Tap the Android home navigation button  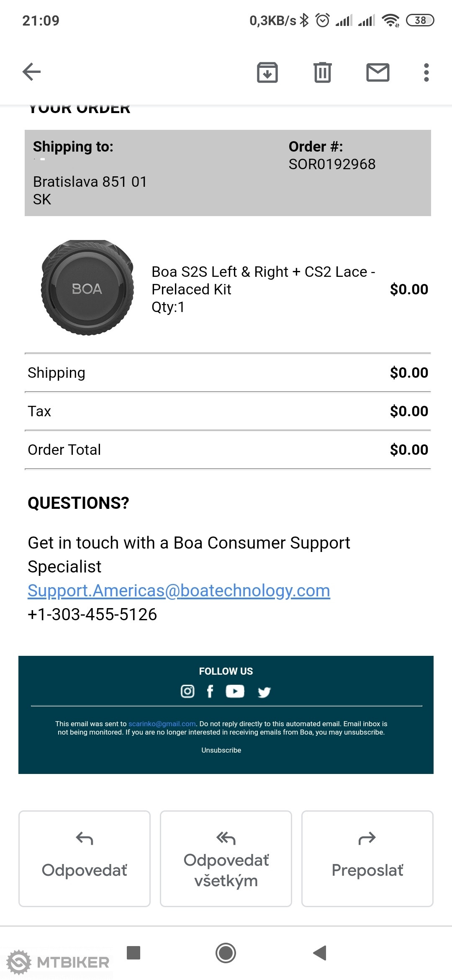coord(226,953)
